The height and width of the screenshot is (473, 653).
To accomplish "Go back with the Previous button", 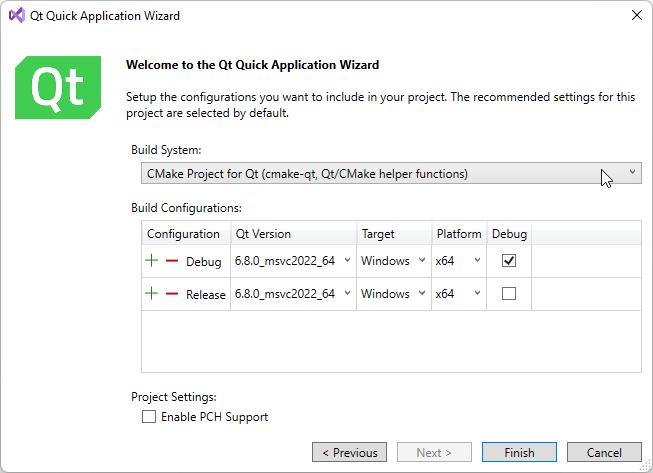I will point(349,452).
